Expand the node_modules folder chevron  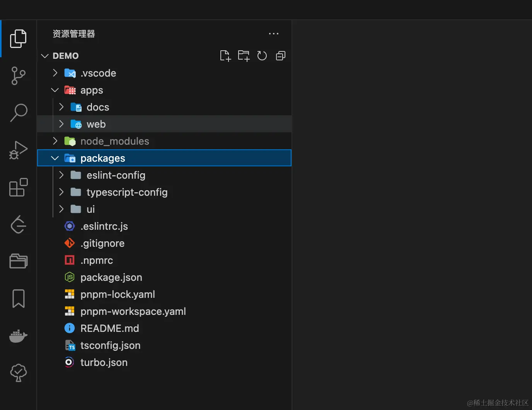[x=55, y=141]
